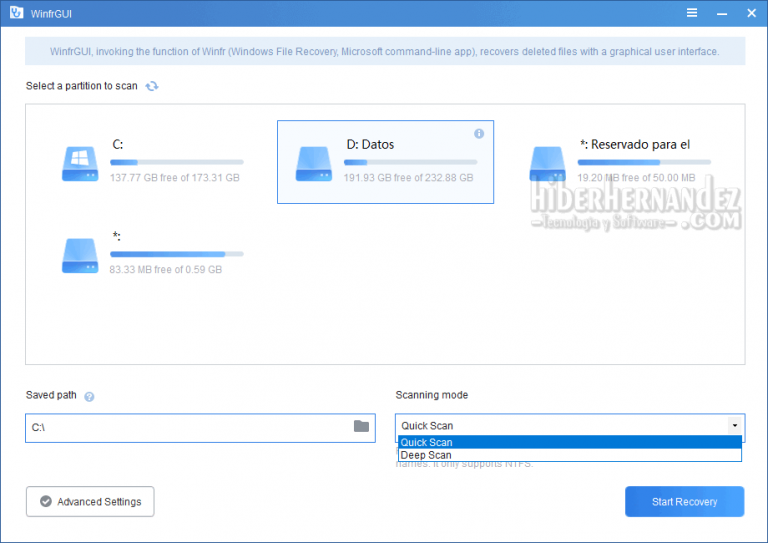This screenshot has height=543, width=768.
Task: Click the D: Datos usage bar
Action: click(x=410, y=161)
